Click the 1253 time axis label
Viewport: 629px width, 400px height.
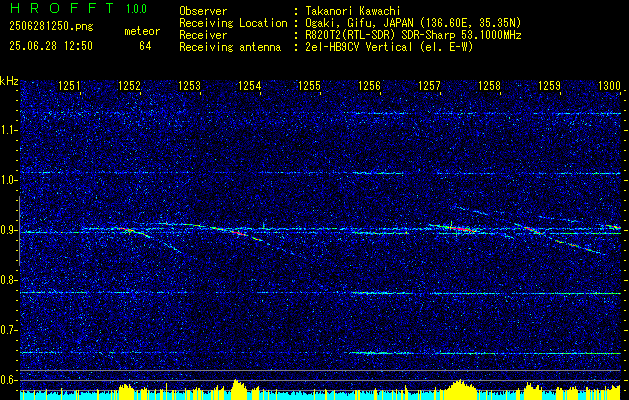tap(189, 85)
